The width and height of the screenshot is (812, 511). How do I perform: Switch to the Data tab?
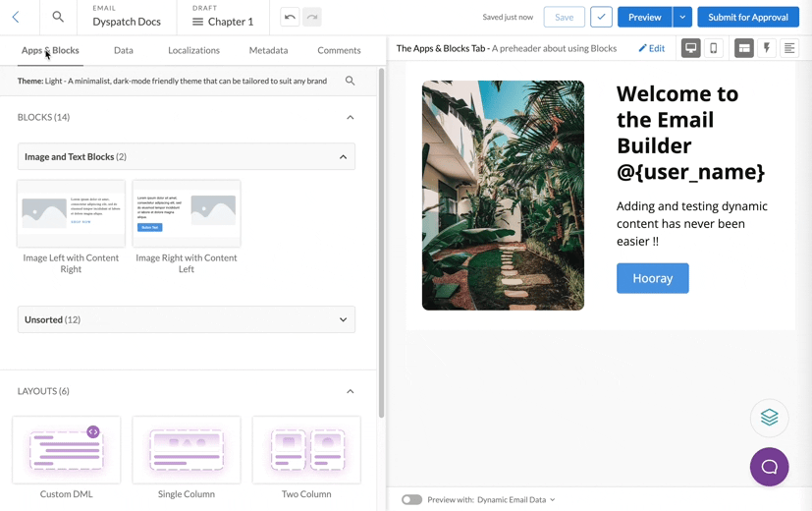[124, 50]
